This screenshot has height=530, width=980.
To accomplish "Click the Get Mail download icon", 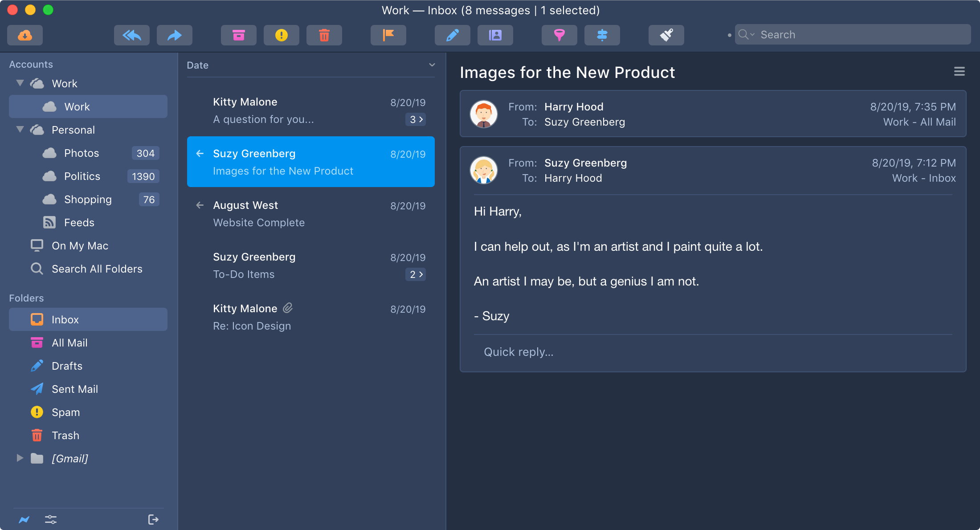I will [25, 35].
